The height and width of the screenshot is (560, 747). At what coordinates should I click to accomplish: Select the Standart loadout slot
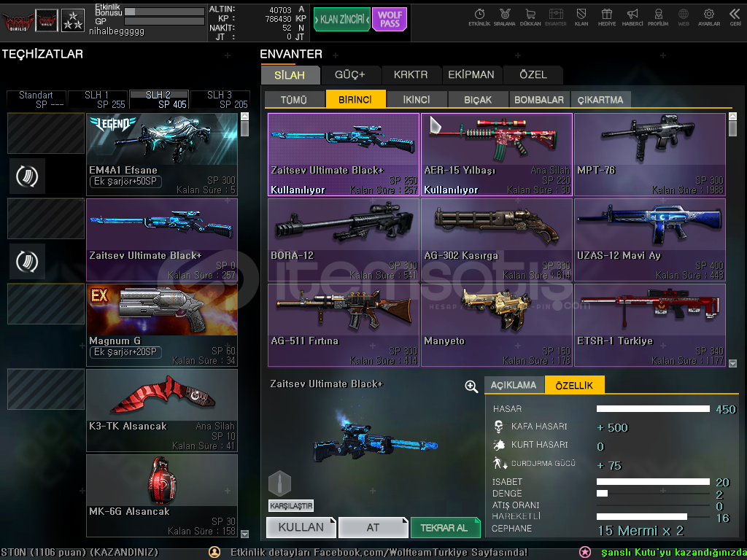[36, 99]
